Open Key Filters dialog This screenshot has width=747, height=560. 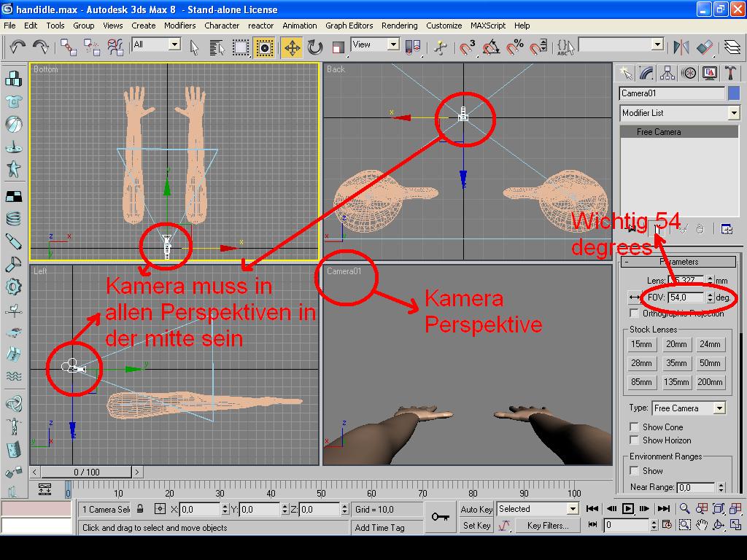click(548, 526)
